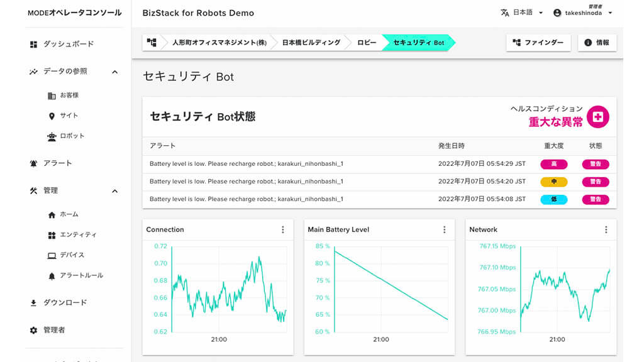Click the データの参照 chart icon
The height and width of the screenshot is (362, 644).
pyautogui.click(x=34, y=72)
